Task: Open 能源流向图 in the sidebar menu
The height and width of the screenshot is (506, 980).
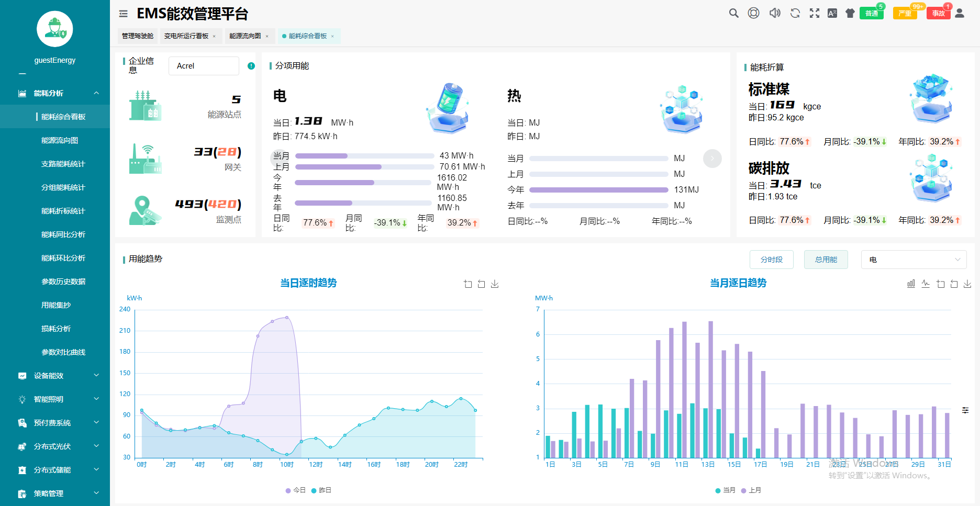Action: pyautogui.click(x=60, y=140)
